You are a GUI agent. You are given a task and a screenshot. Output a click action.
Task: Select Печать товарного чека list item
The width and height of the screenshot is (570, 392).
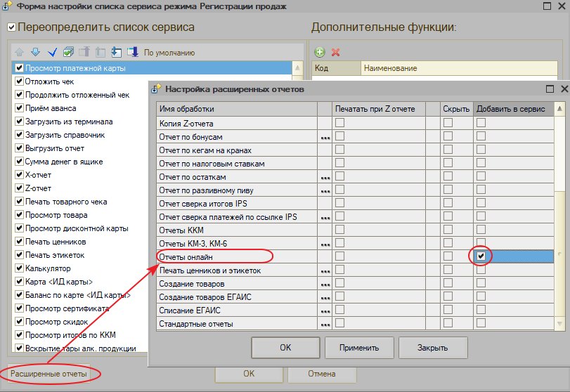pyautogui.click(x=66, y=202)
